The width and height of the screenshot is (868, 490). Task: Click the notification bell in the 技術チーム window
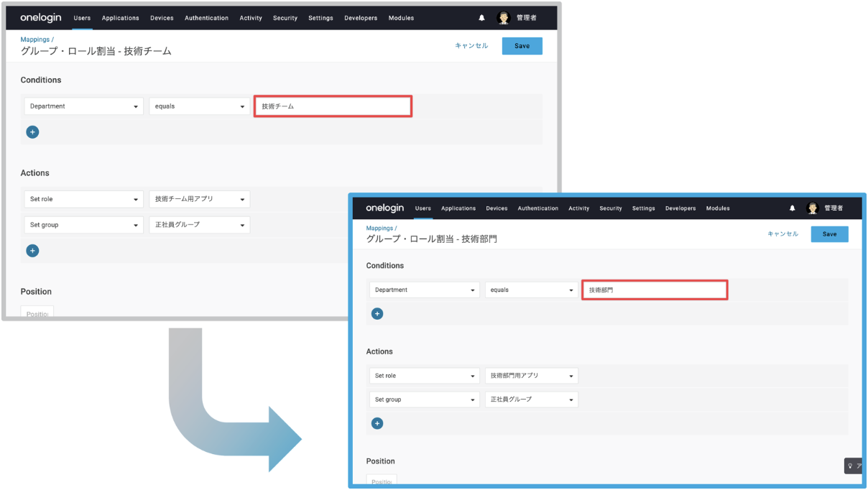[481, 18]
